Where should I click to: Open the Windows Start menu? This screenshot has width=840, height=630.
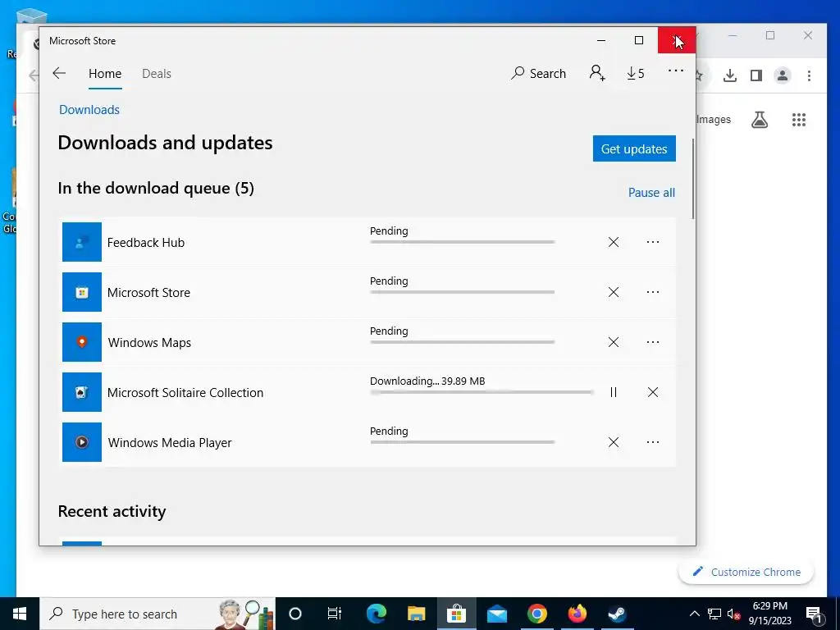click(x=20, y=614)
